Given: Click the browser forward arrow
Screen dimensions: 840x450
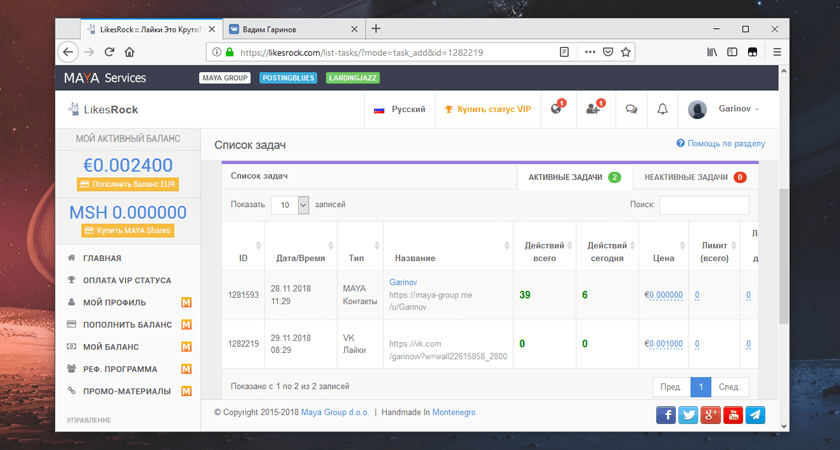Looking at the screenshot, I should [89, 52].
